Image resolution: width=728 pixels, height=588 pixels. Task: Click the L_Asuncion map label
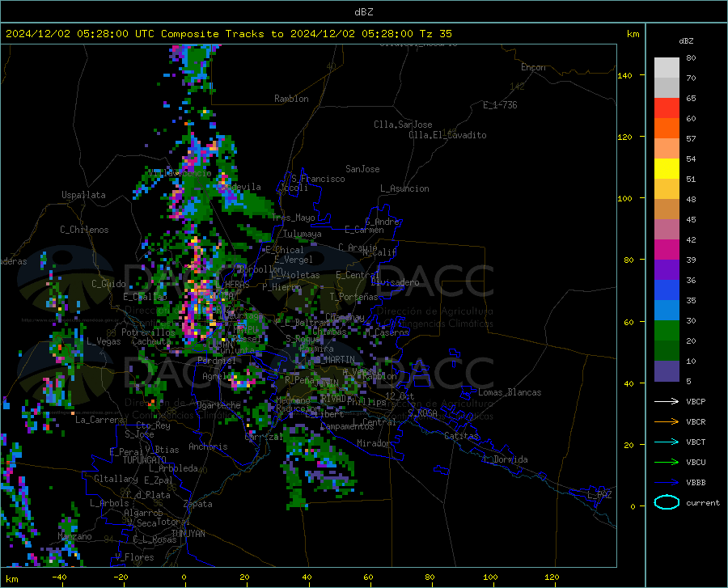point(404,188)
